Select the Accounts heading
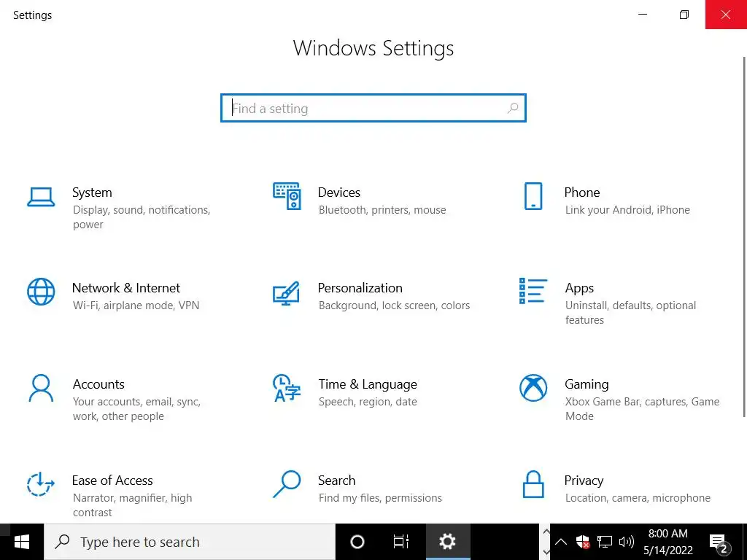This screenshot has width=747, height=560. 98,384
